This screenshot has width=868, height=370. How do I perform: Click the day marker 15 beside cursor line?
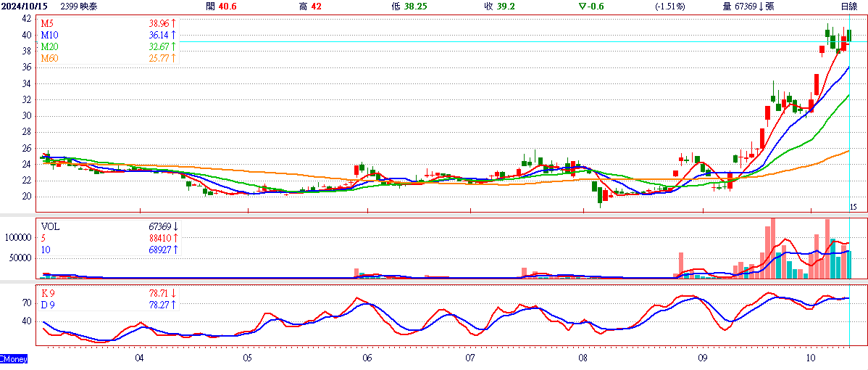click(x=854, y=207)
